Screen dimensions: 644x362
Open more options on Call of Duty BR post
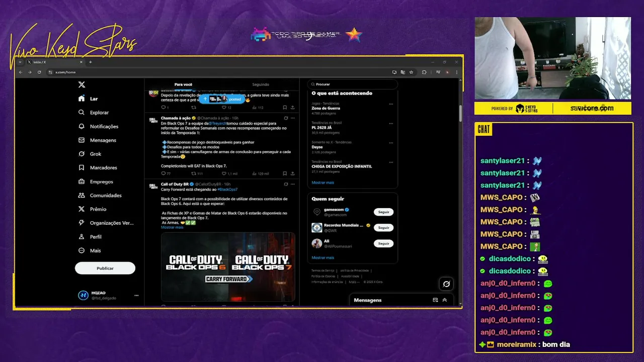293,185
